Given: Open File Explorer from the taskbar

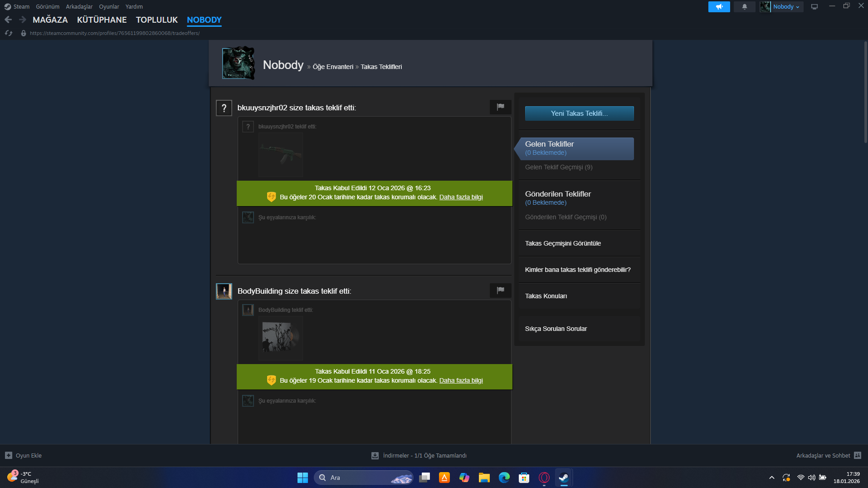Looking at the screenshot, I should pyautogui.click(x=484, y=478).
